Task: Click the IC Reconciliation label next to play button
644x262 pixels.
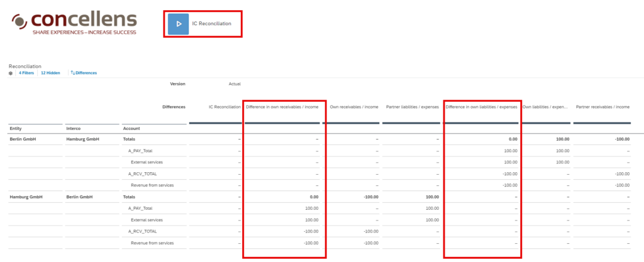Action: 211,24
